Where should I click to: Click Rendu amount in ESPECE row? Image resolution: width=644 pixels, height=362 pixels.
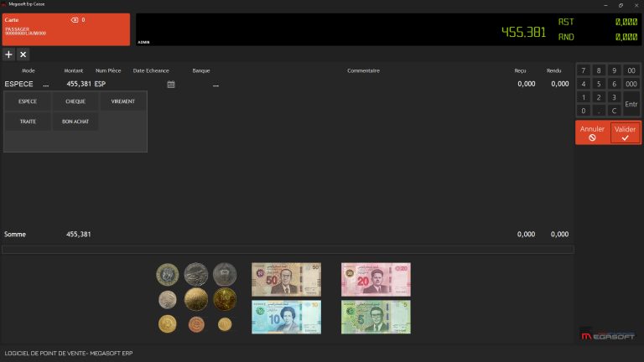pos(560,84)
